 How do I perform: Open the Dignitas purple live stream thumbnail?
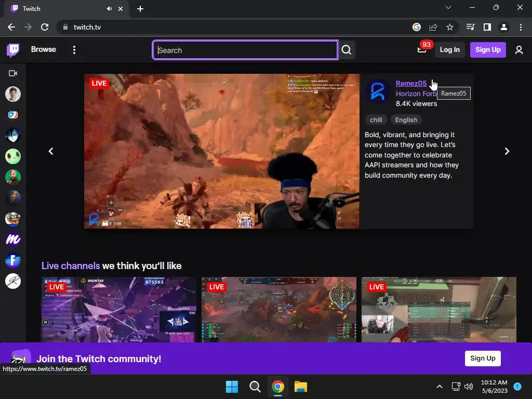coord(119,310)
